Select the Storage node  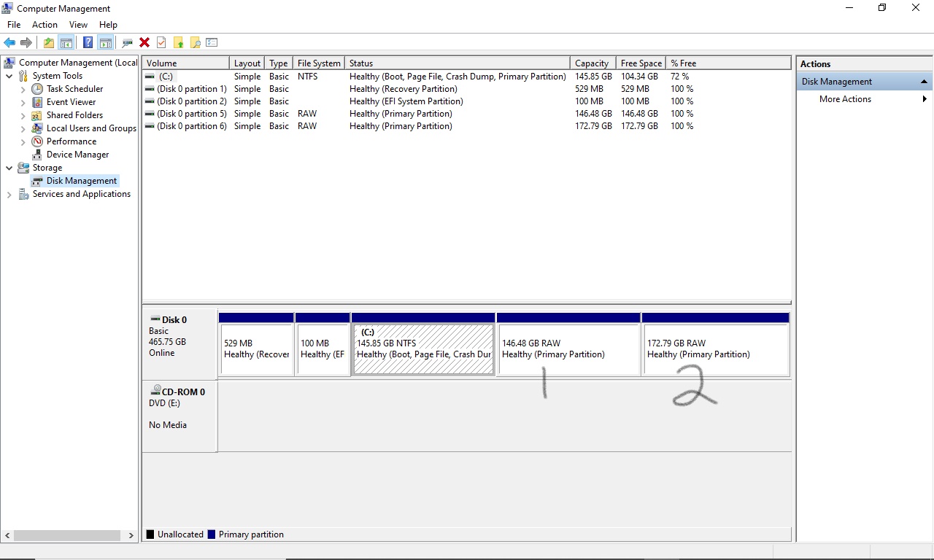[47, 168]
